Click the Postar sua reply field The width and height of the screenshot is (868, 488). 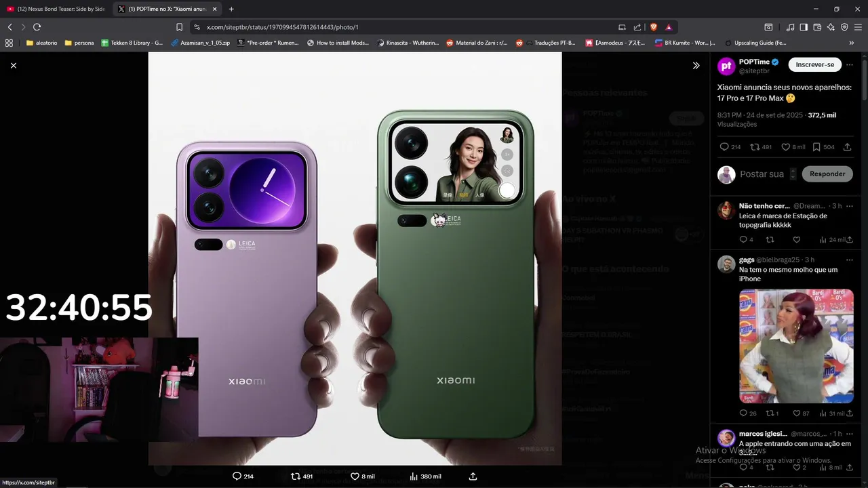(762, 174)
